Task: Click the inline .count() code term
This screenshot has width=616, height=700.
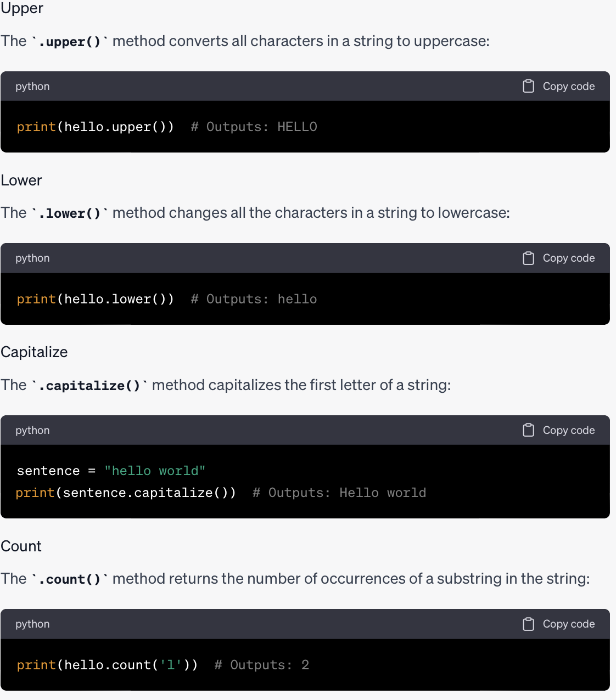Action: click(70, 579)
